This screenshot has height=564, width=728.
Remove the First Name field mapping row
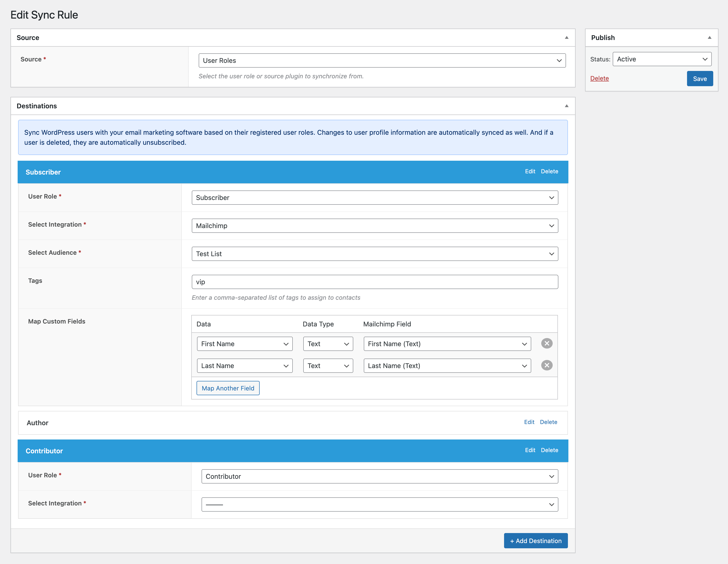[546, 344]
